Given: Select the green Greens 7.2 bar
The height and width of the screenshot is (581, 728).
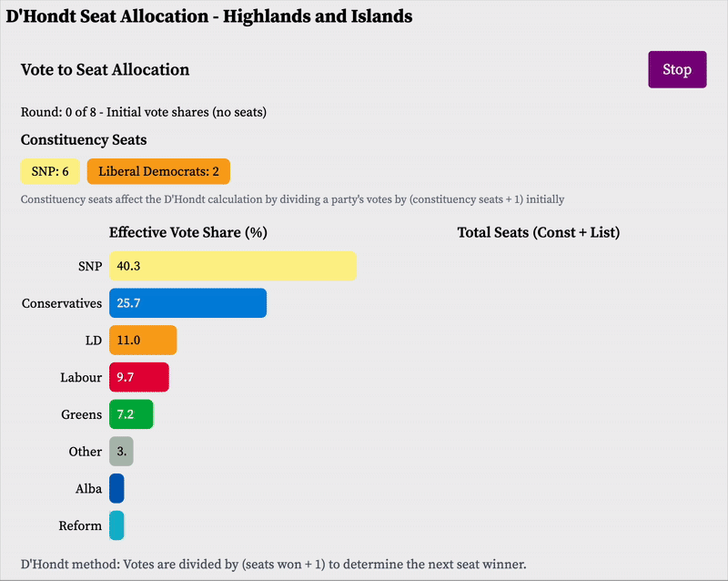Looking at the screenshot, I should [131, 414].
